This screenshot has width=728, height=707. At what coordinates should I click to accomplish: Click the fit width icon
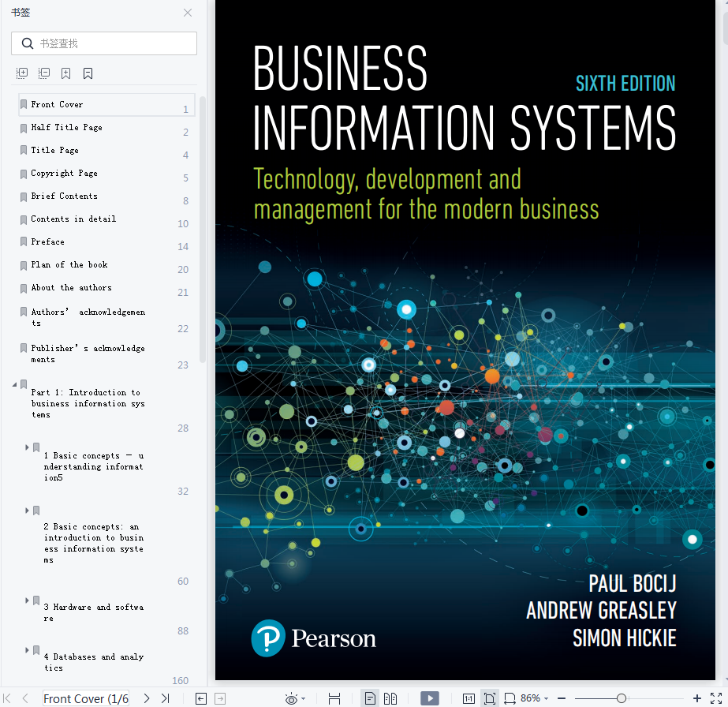pyautogui.click(x=510, y=698)
